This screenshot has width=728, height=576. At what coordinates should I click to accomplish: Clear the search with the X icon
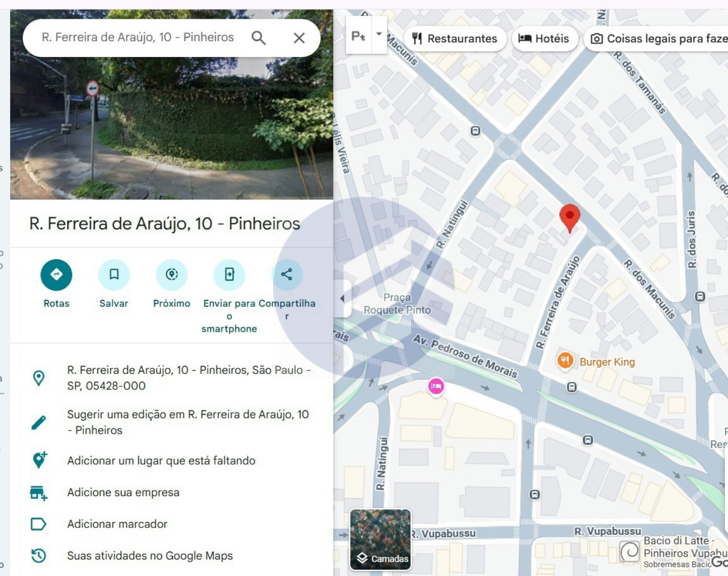[x=299, y=38]
